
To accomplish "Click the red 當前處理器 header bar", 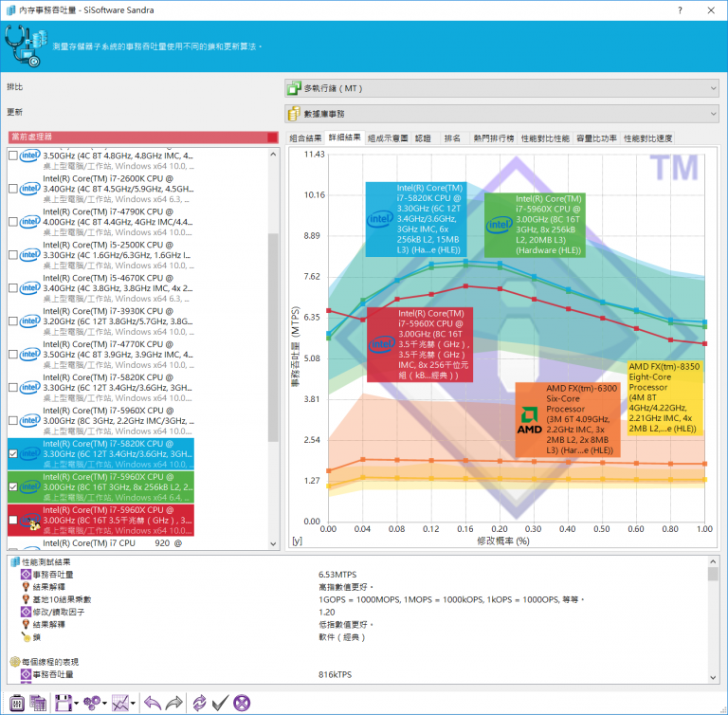I will [x=143, y=137].
